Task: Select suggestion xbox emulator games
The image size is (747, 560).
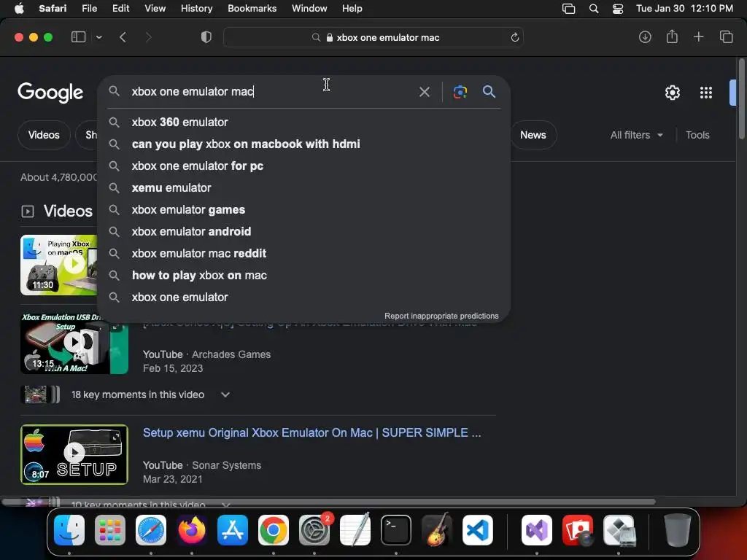Action: tap(303, 210)
